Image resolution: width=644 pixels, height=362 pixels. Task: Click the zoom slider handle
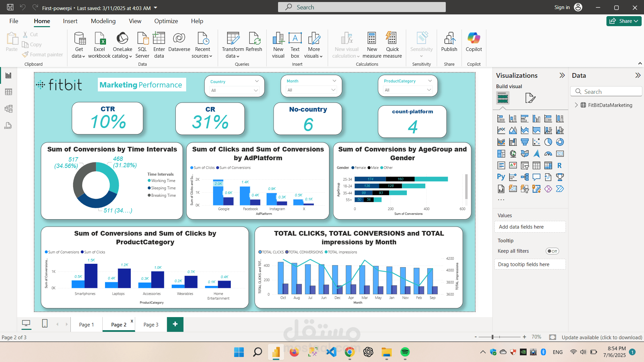(492, 337)
